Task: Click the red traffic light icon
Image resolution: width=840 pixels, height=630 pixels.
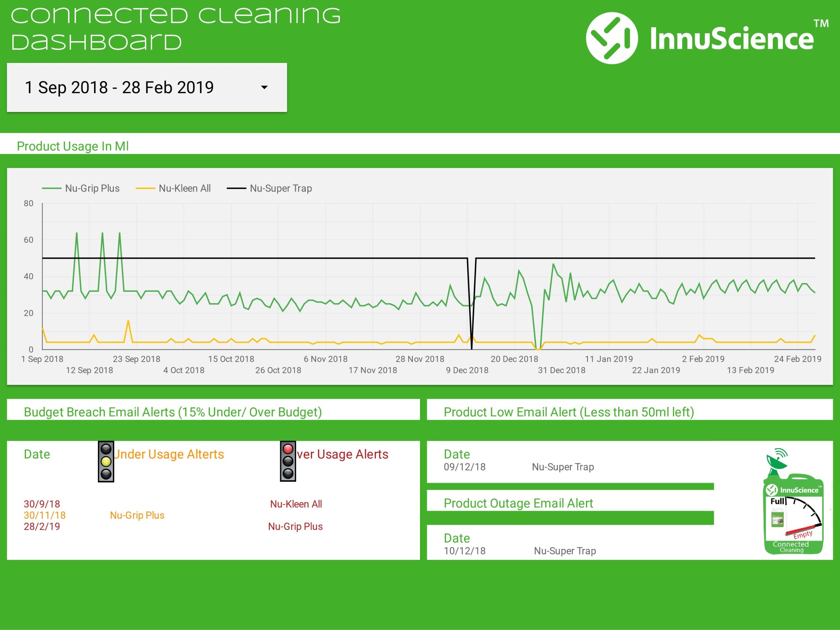Action: click(288, 461)
